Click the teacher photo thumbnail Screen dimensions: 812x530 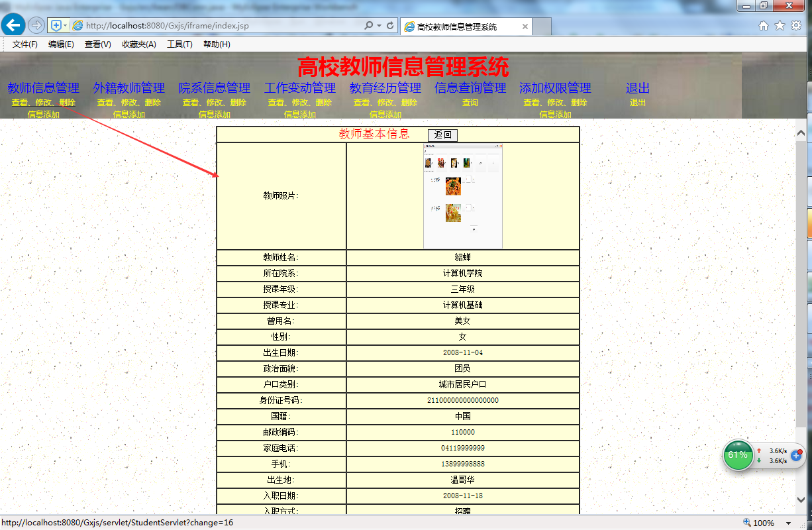[463, 196]
